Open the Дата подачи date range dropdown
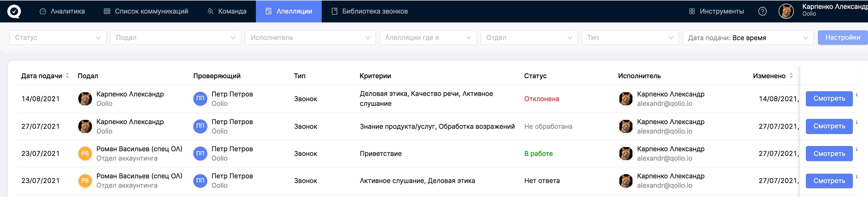 coord(747,38)
